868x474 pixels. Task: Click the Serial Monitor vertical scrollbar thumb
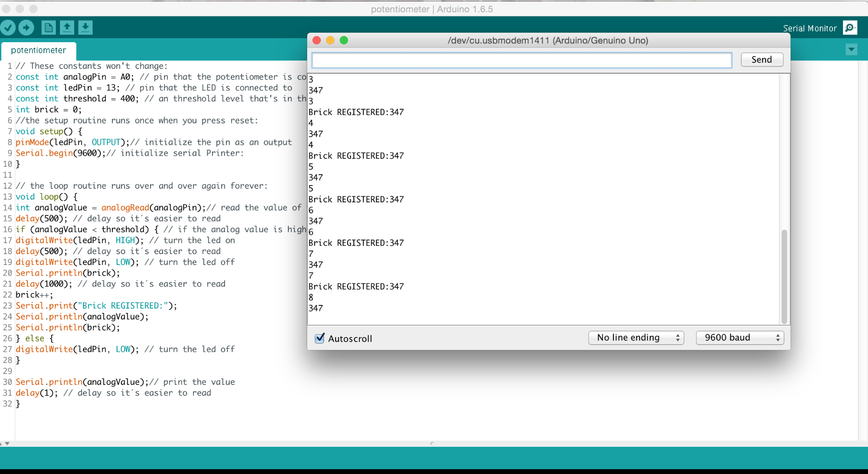[784, 276]
